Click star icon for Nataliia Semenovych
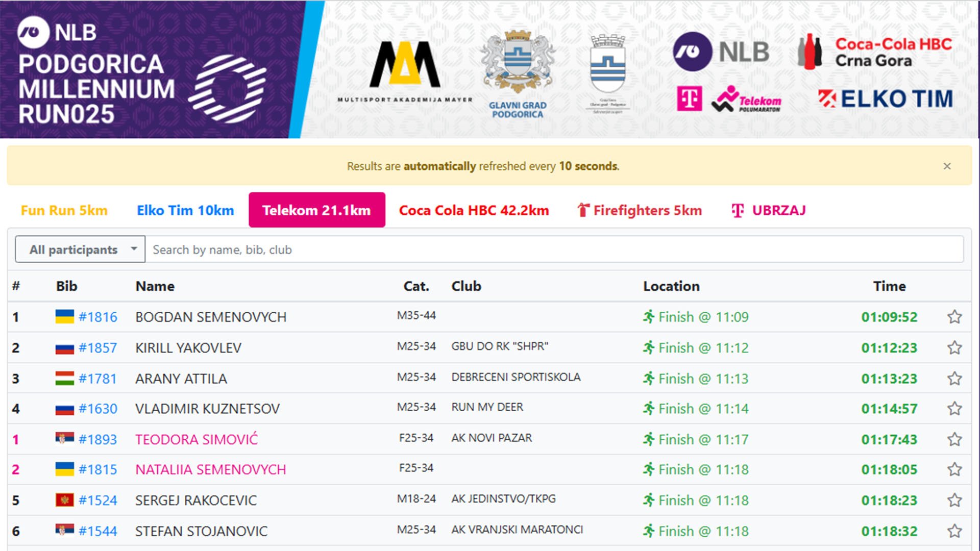Screen dimensions: 980x551 (954, 469)
